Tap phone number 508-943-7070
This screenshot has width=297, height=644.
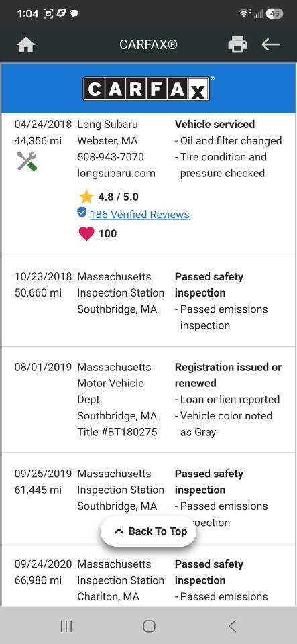tap(111, 157)
